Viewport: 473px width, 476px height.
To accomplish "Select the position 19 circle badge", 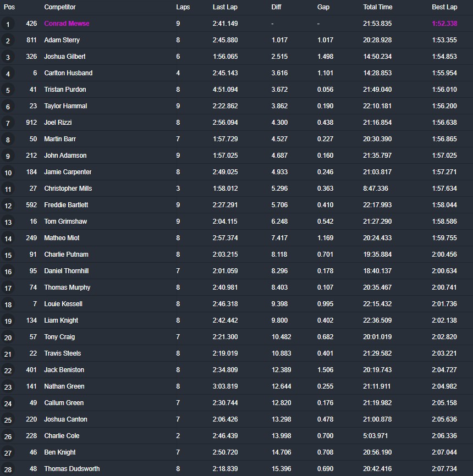I will [8, 321].
